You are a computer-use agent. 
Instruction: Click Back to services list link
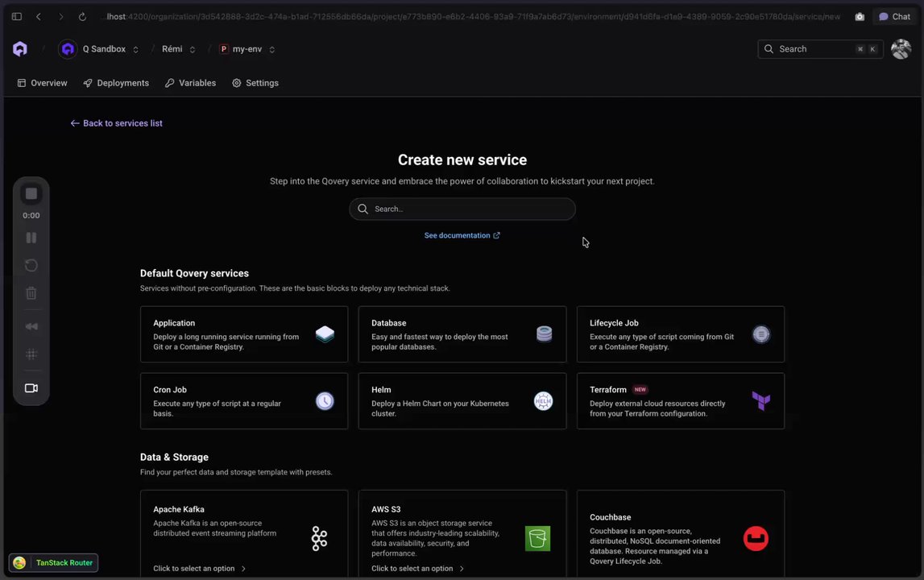[x=116, y=123]
